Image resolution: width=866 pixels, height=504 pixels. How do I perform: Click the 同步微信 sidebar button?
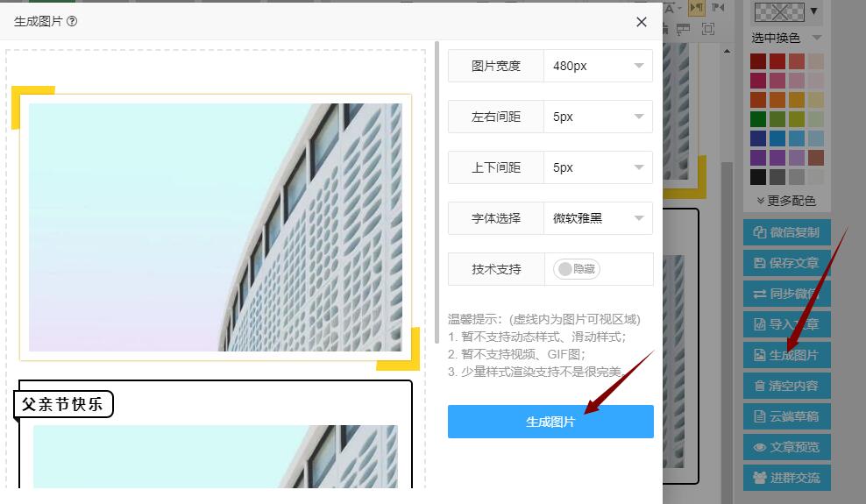click(x=786, y=294)
